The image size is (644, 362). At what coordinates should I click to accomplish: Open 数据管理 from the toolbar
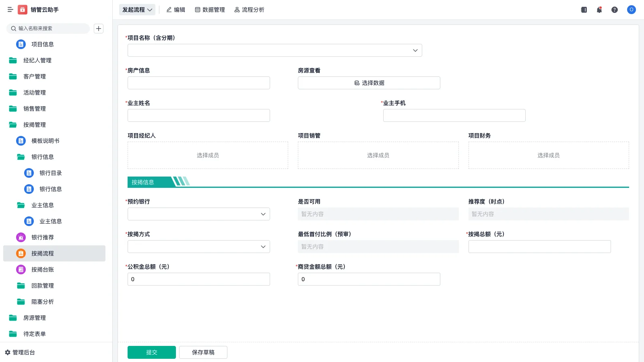coord(210,10)
